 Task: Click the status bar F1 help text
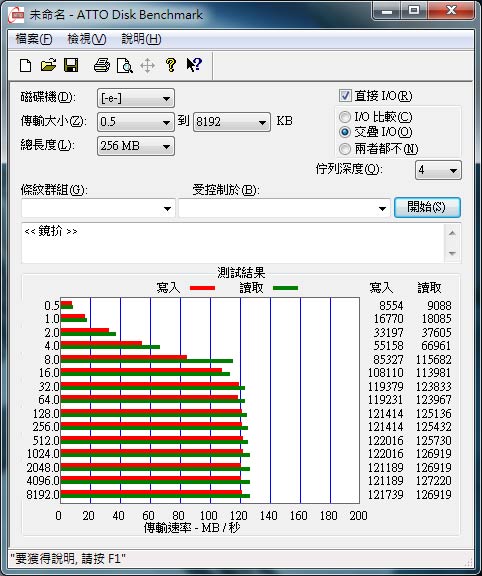point(68,559)
